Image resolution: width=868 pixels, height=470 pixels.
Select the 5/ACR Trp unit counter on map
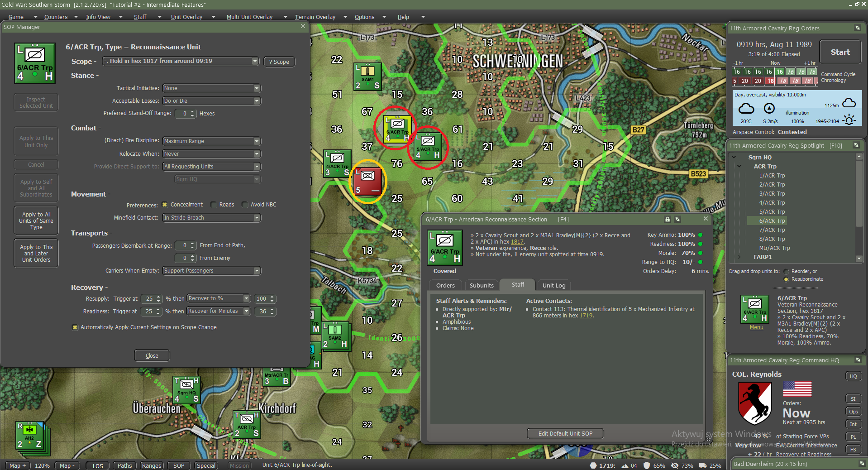428,147
